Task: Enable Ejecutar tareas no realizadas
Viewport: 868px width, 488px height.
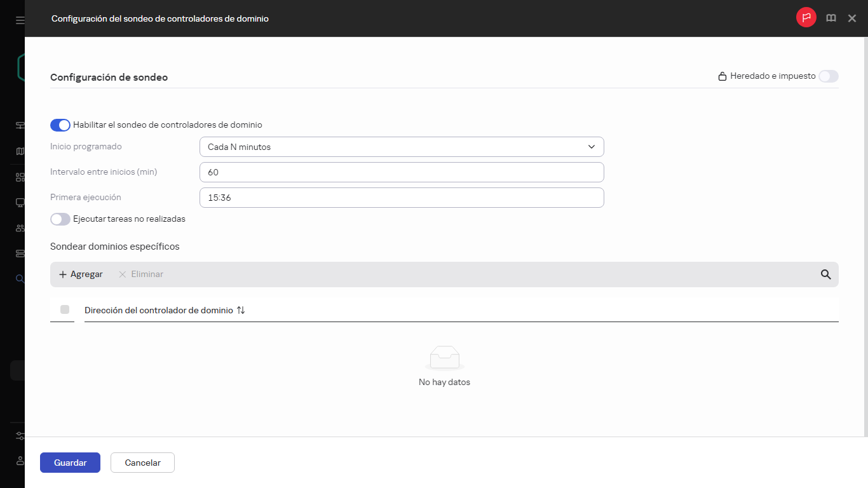Action: point(60,219)
